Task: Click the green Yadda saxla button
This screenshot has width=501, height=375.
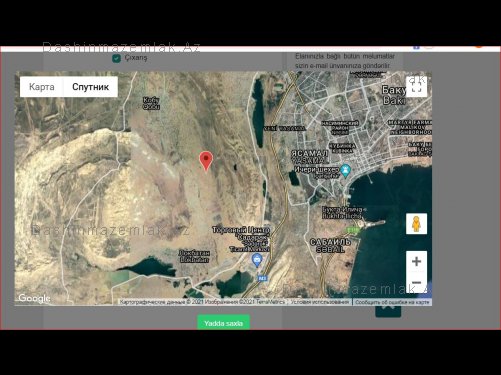Action: 223,323
